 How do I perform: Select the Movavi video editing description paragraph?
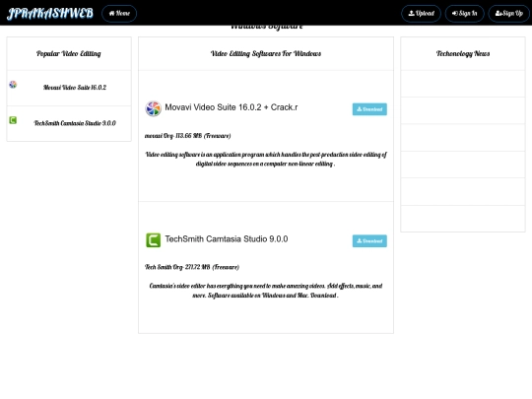266,160
